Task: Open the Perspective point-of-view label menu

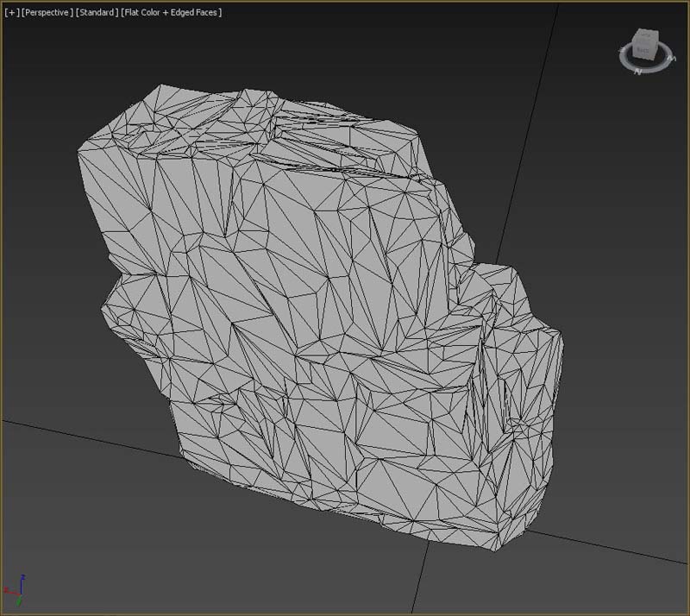Action: point(47,13)
